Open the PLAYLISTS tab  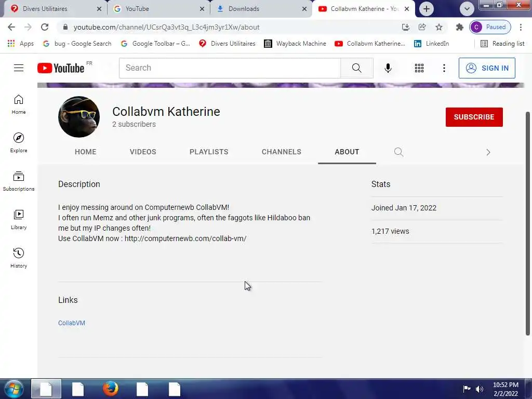pyautogui.click(x=209, y=152)
